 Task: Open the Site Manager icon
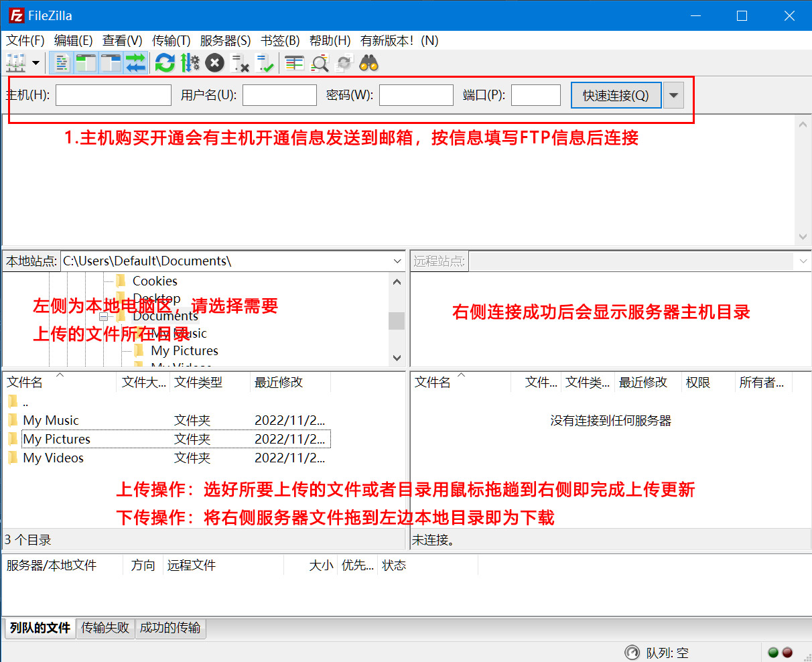tap(15, 64)
